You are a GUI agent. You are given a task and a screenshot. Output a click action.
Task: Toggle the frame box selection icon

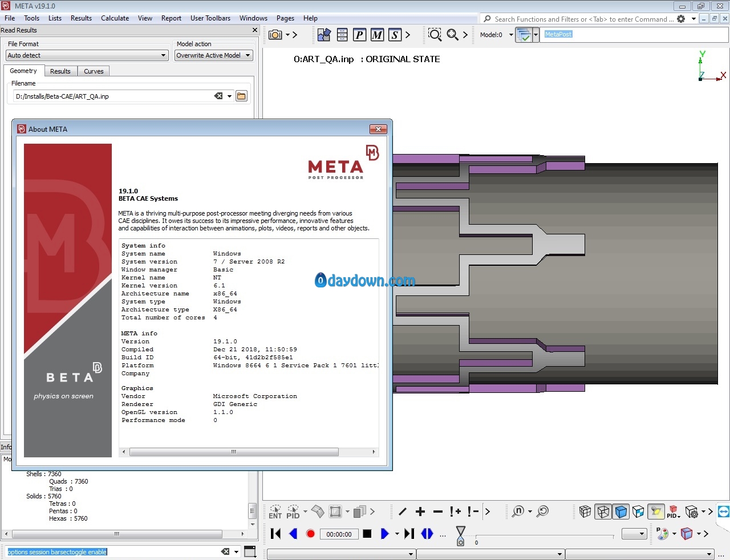pyautogui.click(x=335, y=512)
